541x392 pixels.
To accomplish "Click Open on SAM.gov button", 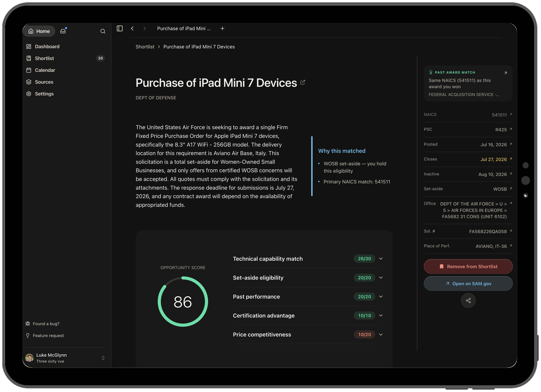I will (x=468, y=284).
